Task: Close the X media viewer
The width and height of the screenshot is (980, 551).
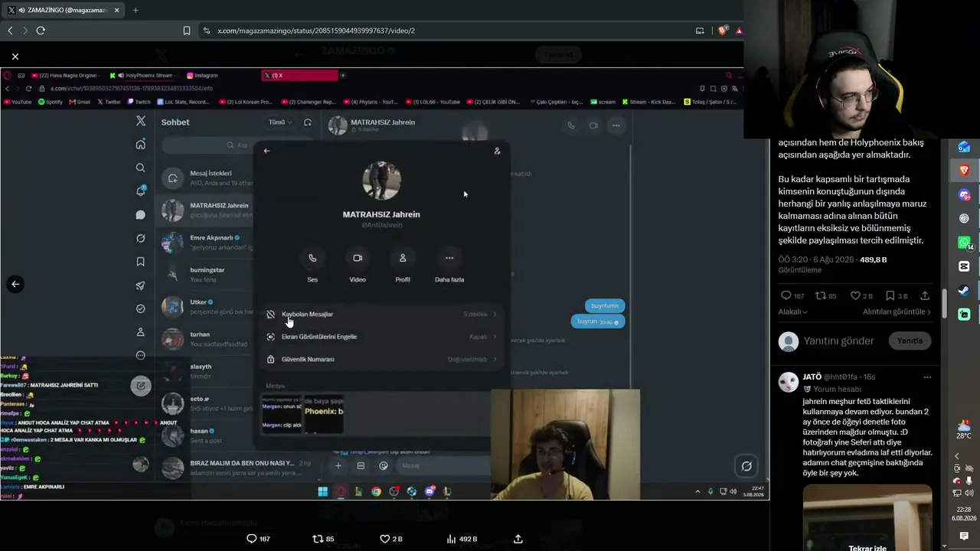Action: pyautogui.click(x=15, y=57)
